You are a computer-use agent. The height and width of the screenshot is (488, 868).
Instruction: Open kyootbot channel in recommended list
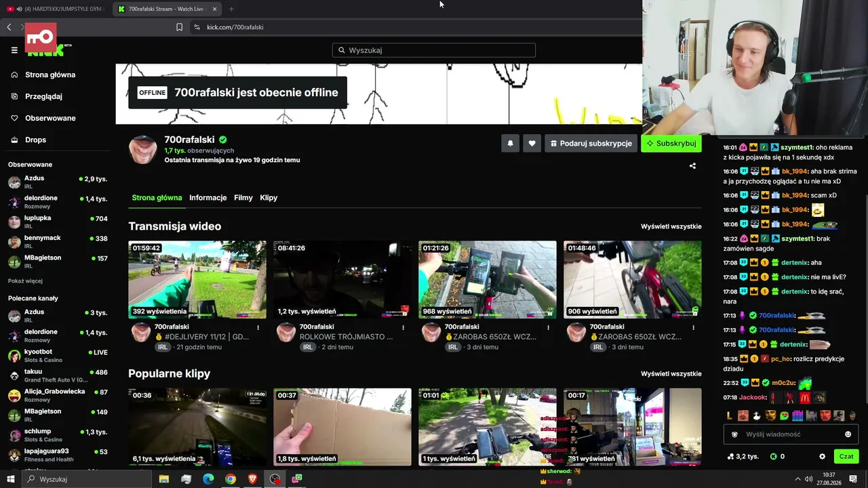point(58,355)
